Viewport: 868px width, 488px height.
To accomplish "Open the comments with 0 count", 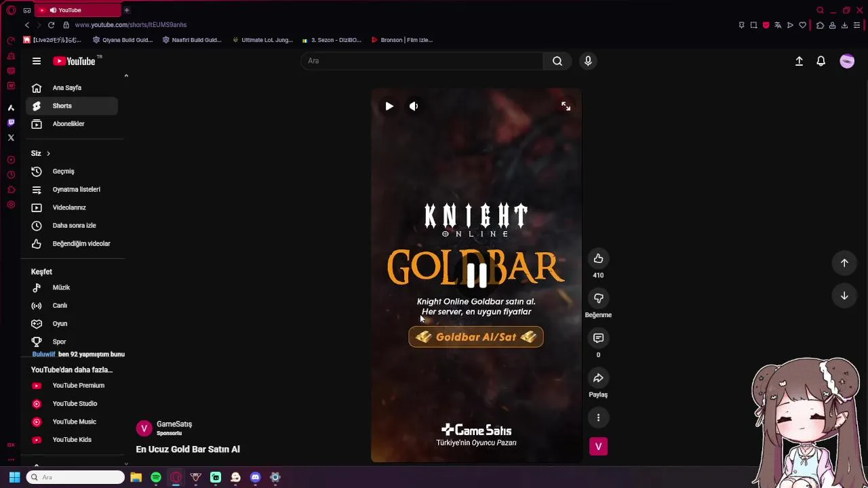I will pyautogui.click(x=598, y=338).
